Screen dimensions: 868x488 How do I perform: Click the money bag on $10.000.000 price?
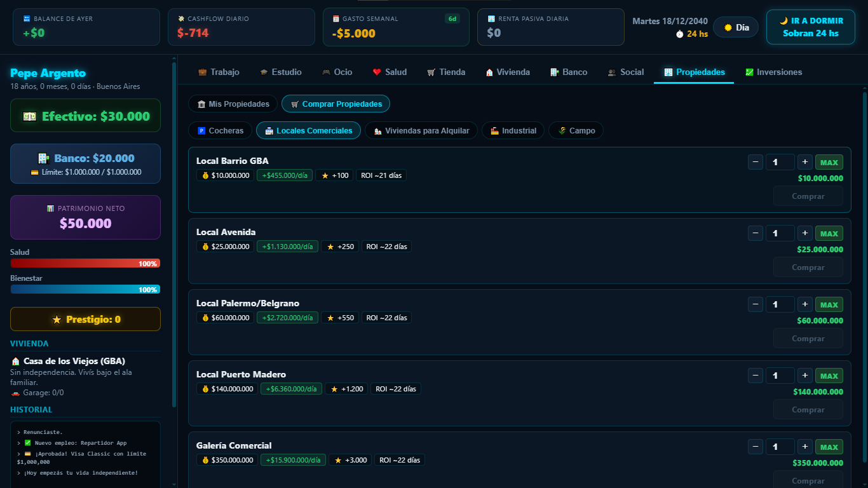pos(205,175)
